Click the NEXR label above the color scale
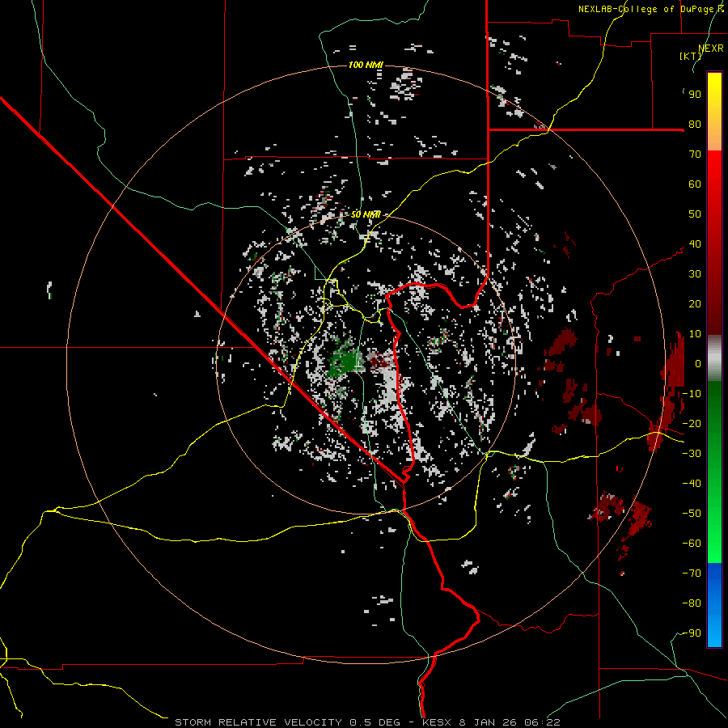 (x=711, y=49)
